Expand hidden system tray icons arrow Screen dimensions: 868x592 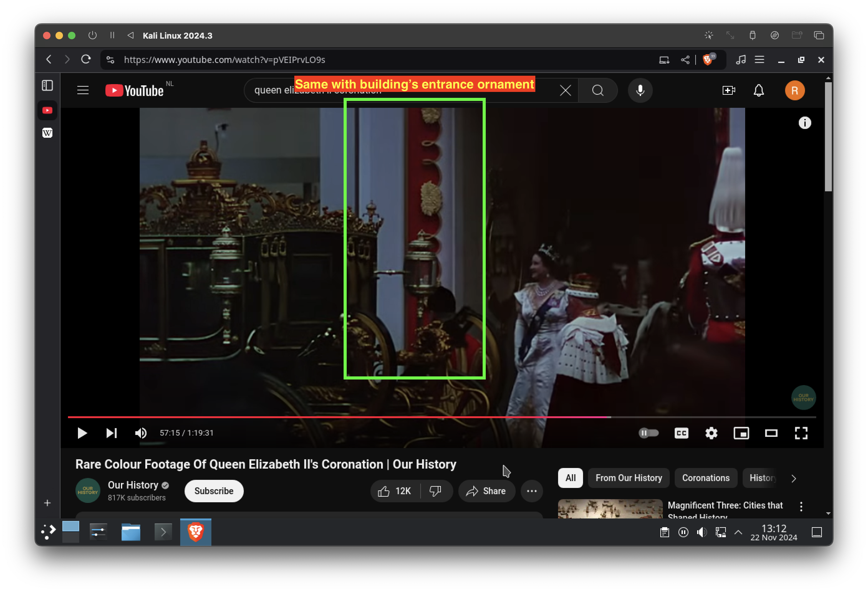[738, 532]
